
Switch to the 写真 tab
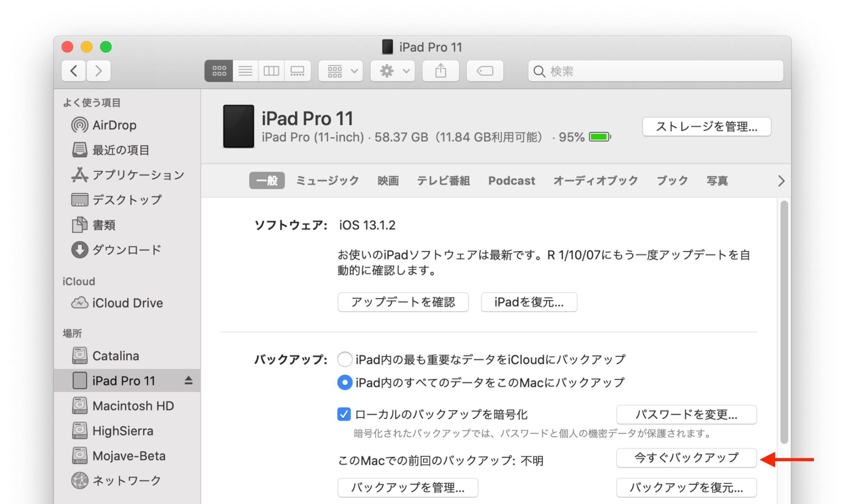(x=717, y=180)
